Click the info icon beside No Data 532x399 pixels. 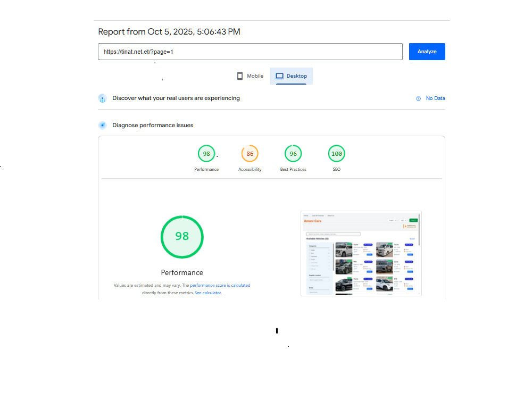coord(418,99)
